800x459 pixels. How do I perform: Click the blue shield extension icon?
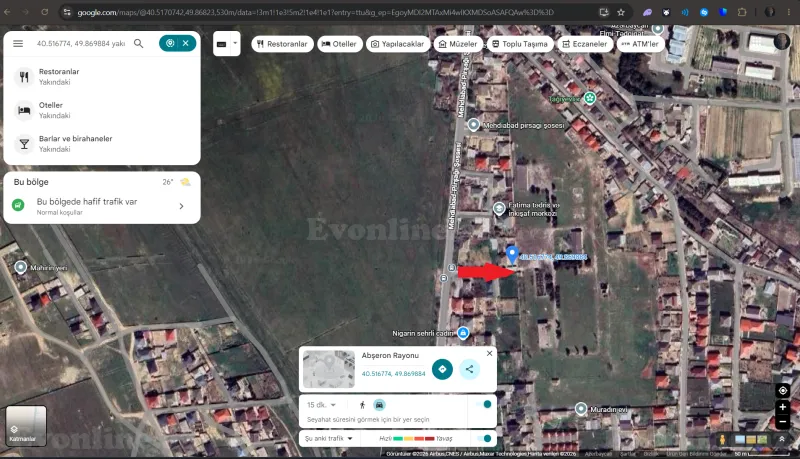click(x=723, y=12)
